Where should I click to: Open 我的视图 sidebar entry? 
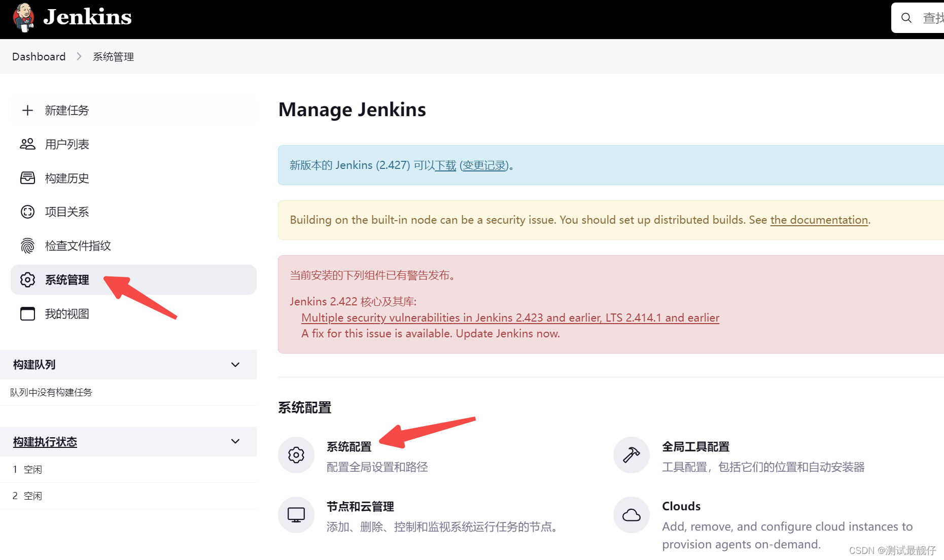[133, 313]
